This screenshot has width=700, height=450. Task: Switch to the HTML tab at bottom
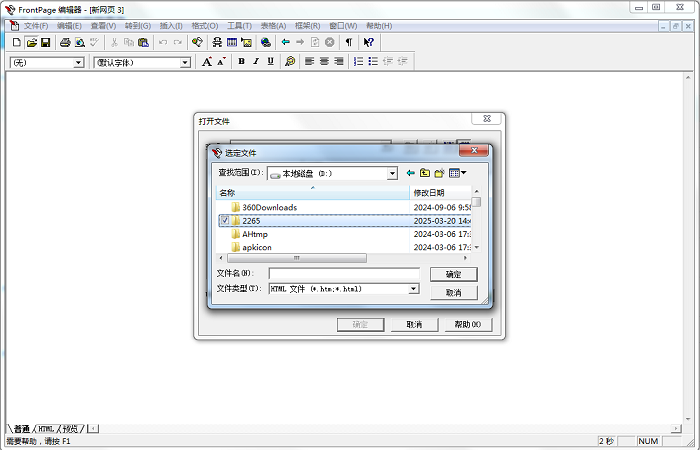47,428
